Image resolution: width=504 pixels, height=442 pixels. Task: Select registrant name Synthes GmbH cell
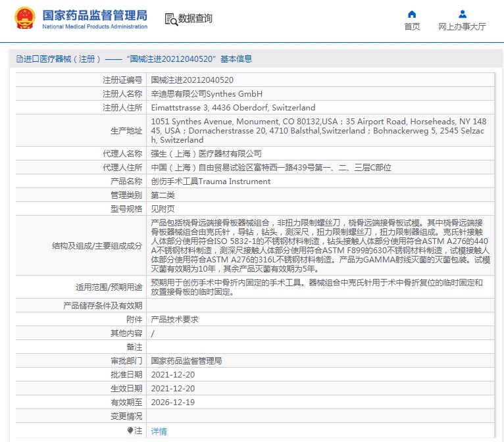point(207,93)
